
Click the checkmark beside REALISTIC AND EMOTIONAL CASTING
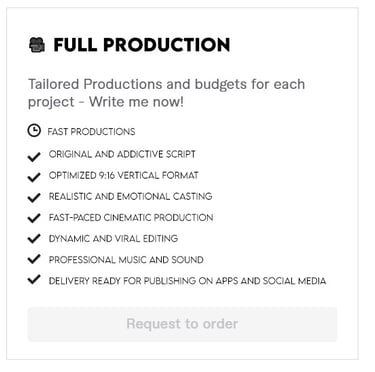pyautogui.click(x=34, y=198)
